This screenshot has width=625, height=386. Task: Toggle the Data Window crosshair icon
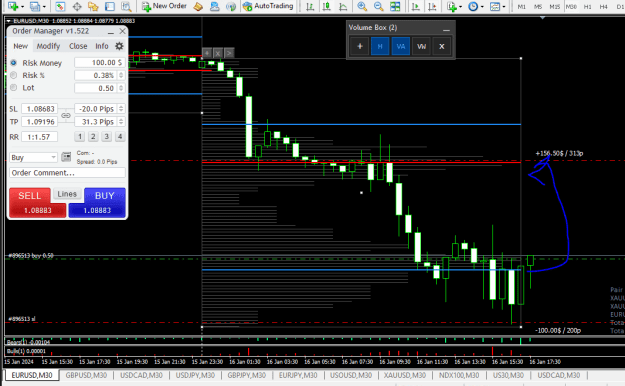coord(77,6)
